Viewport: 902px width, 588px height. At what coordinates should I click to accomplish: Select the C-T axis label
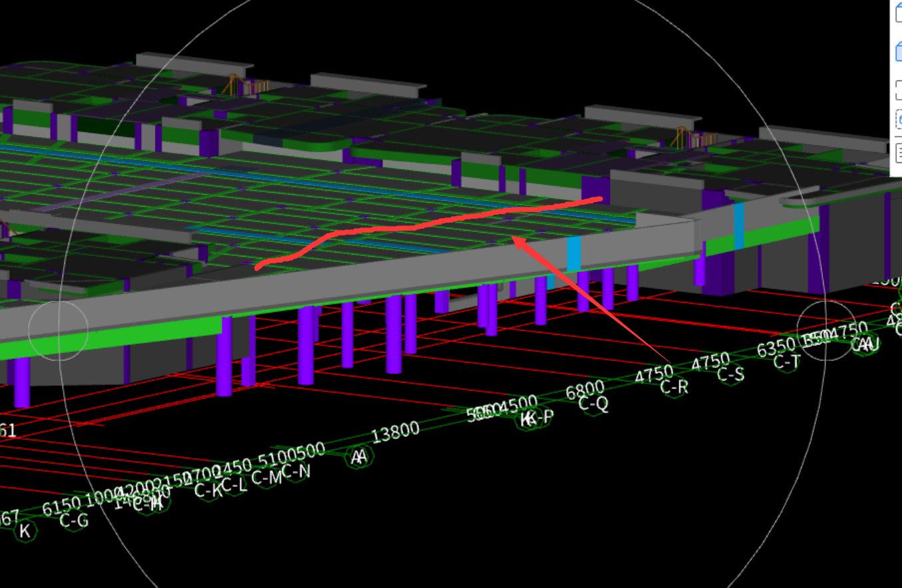pyautogui.click(x=787, y=361)
